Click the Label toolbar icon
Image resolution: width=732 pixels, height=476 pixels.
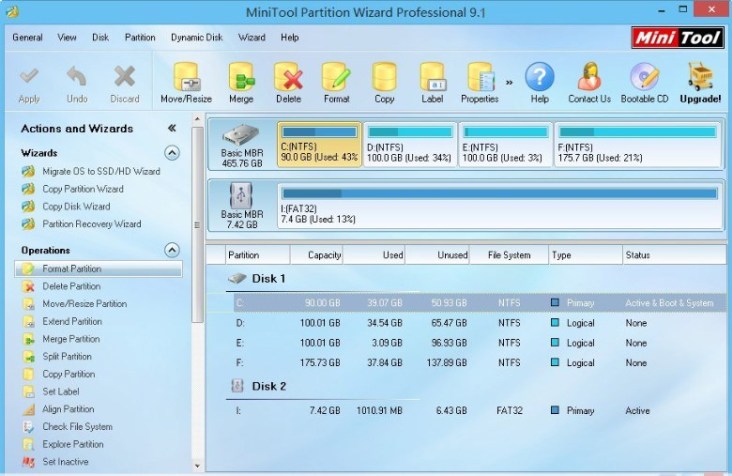pos(432,77)
